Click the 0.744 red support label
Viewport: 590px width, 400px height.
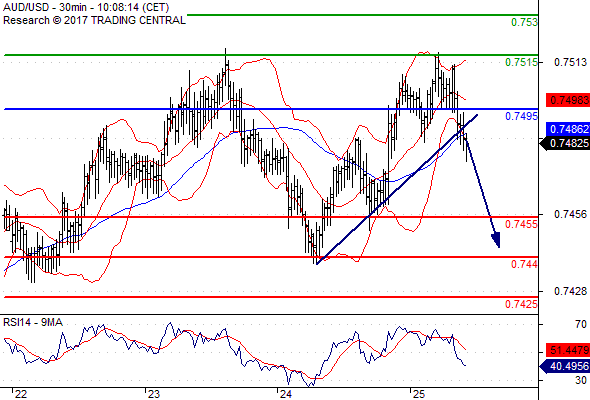click(524, 264)
